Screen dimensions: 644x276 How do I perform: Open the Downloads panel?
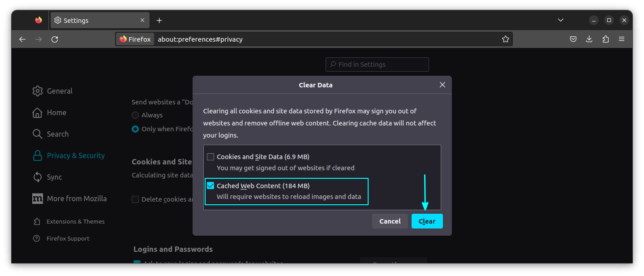[x=589, y=39]
